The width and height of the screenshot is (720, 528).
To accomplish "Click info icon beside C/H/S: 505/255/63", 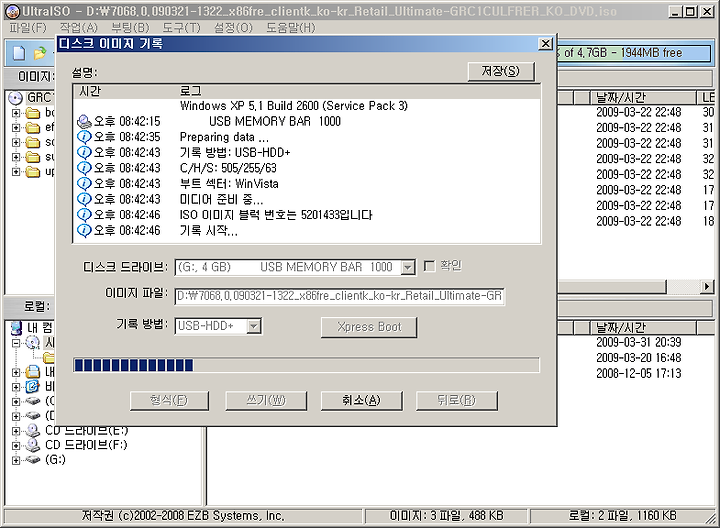I will click(84, 168).
